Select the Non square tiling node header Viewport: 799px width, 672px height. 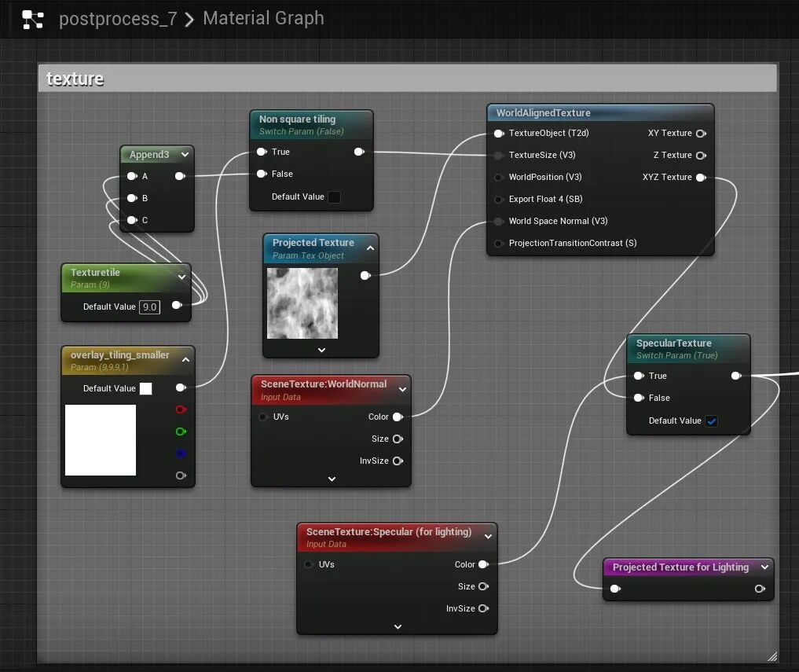[x=311, y=124]
